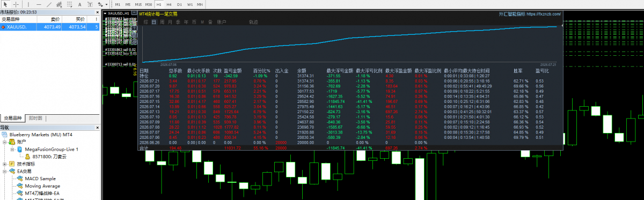644x200 pixels.
Task: Switch chart to M30 timeframe
Action: point(149,4)
